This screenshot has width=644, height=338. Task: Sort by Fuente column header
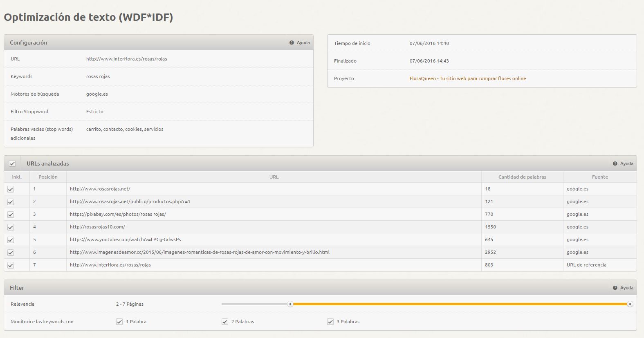[600, 177]
